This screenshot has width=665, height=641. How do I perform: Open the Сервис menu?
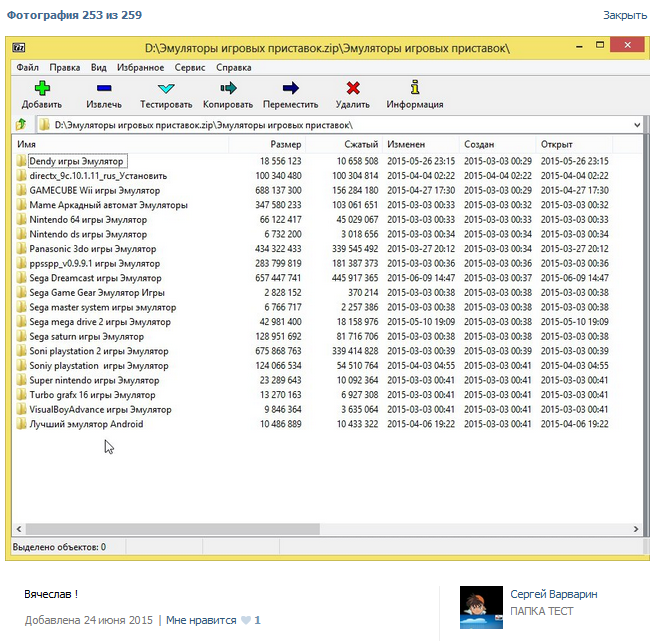click(x=190, y=67)
